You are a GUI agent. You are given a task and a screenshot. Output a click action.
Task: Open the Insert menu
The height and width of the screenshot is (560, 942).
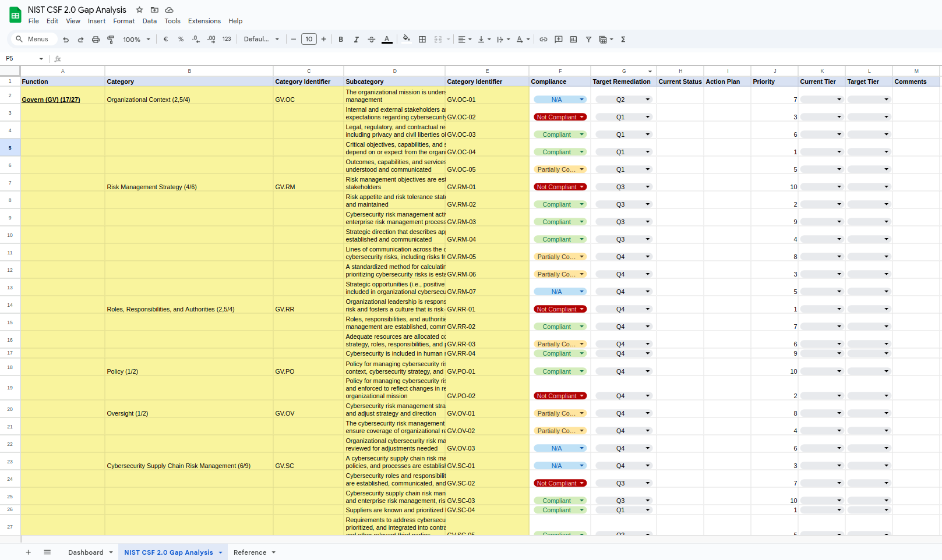click(x=97, y=21)
